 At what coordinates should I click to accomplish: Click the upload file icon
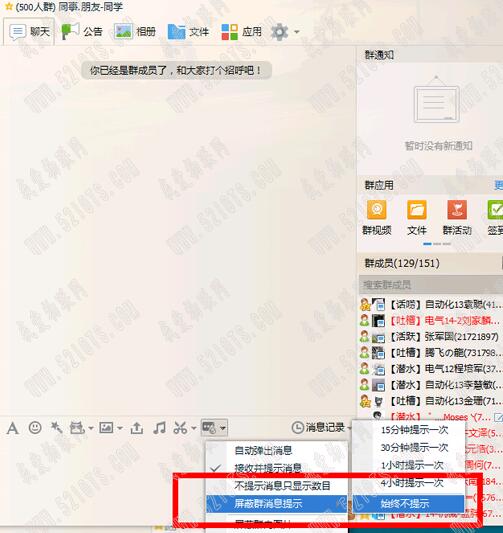[x=137, y=428]
